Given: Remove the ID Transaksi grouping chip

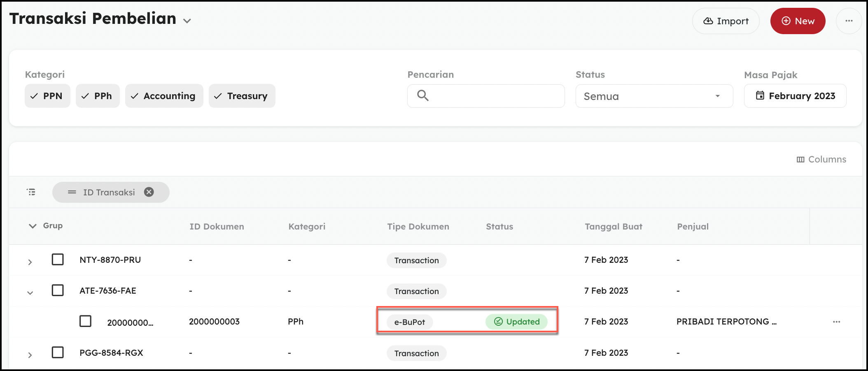Looking at the screenshot, I should (149, 192).
